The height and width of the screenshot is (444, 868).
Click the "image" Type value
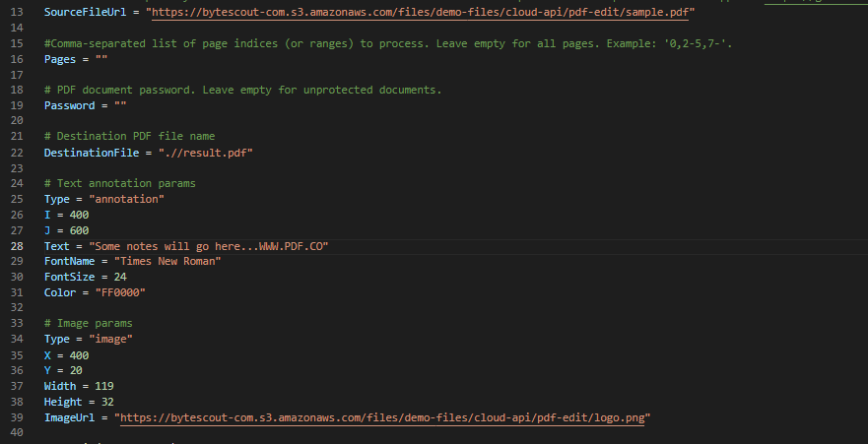(110, 339)
